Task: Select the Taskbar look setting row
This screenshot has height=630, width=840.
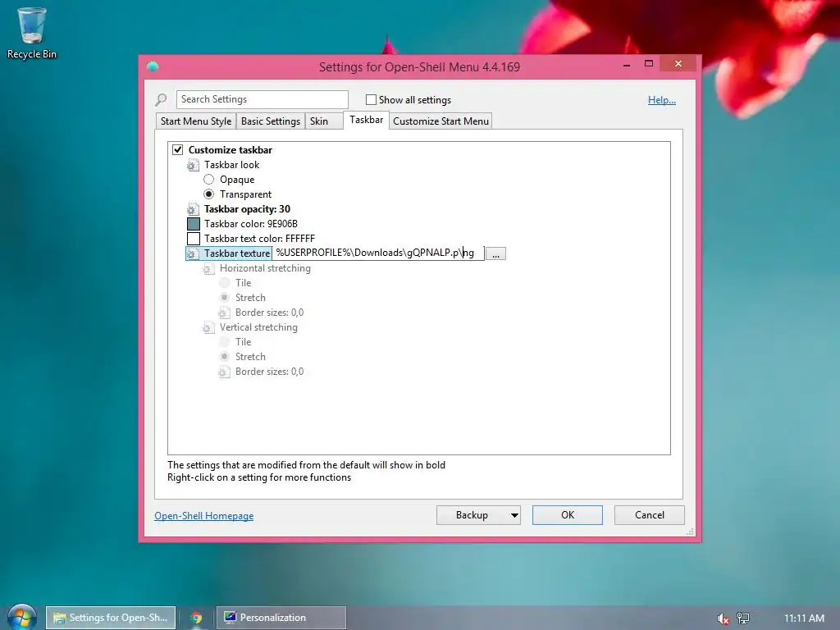Action: (x=231, y=165)
